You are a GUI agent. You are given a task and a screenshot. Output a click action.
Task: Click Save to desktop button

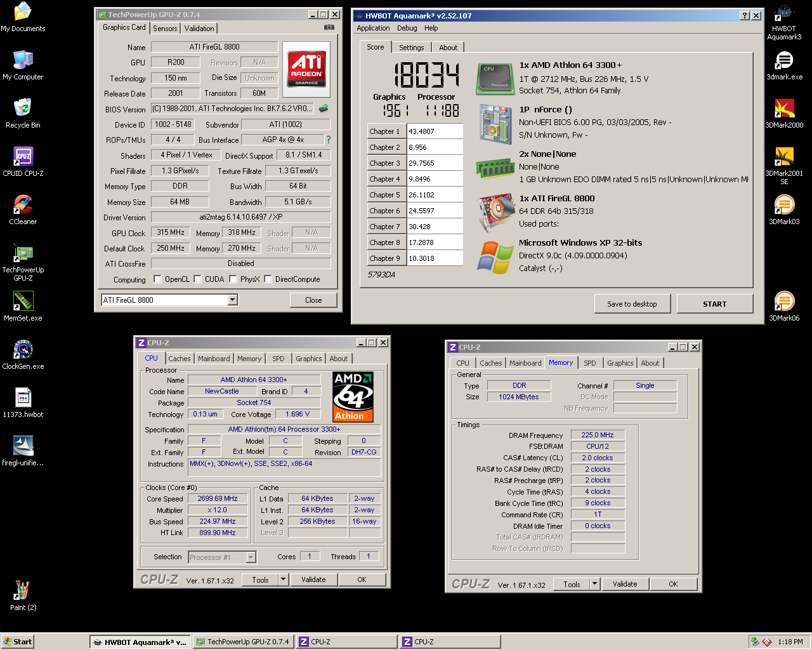(632, 304)
